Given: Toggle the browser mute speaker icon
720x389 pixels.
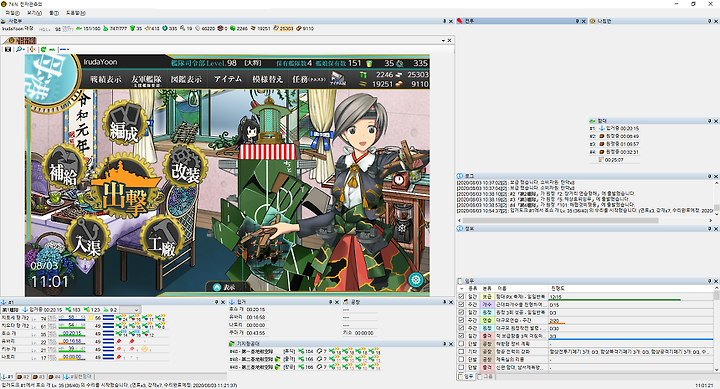Looking at the screenshot, I should [x=32, y=49].
